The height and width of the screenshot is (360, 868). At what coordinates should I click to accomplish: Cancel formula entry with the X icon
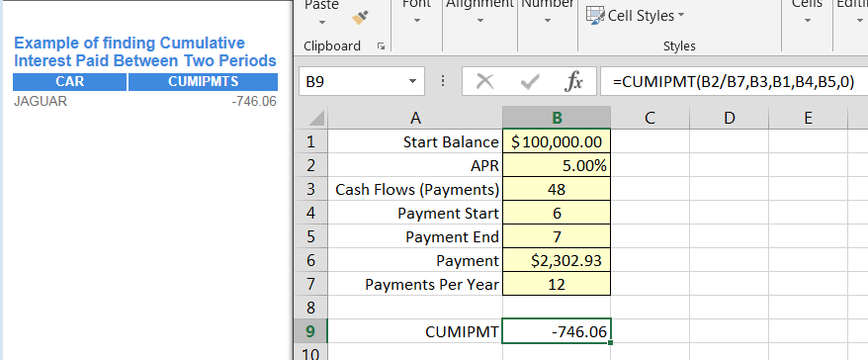[485, 81]
